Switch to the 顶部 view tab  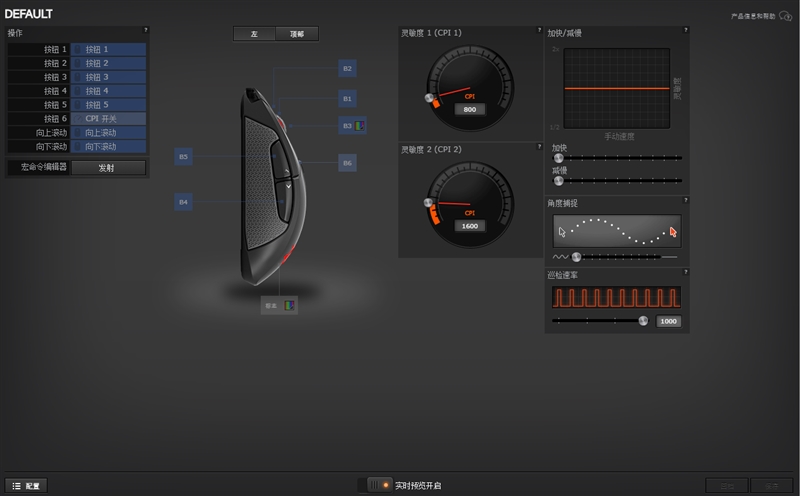click(297, 34)
